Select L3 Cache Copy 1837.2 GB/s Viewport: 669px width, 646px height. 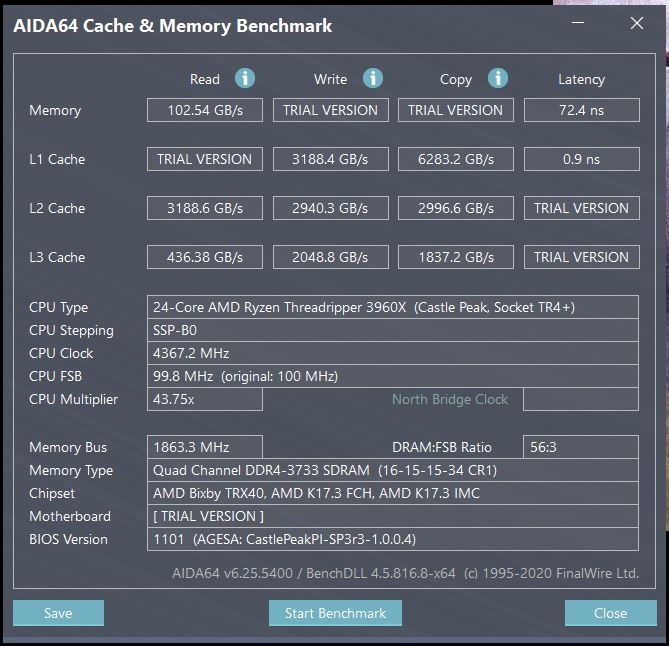click(456, 257)
